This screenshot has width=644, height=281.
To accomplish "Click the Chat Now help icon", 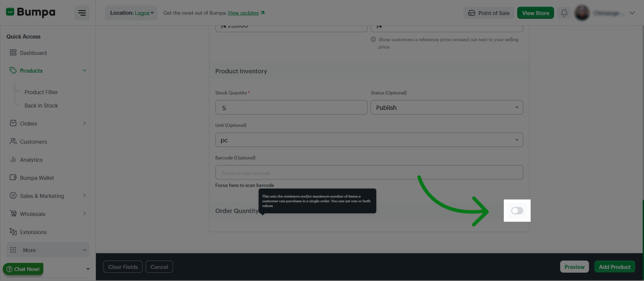I will (9, 269).
